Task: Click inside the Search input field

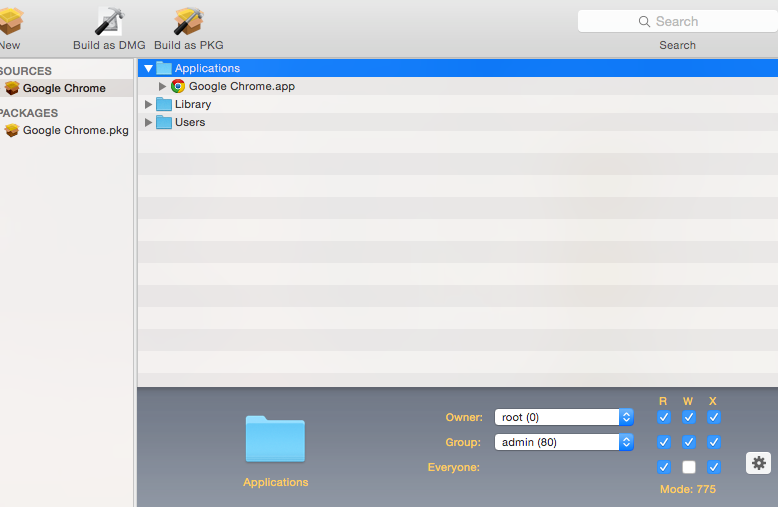Action: (x=678, y=21)
